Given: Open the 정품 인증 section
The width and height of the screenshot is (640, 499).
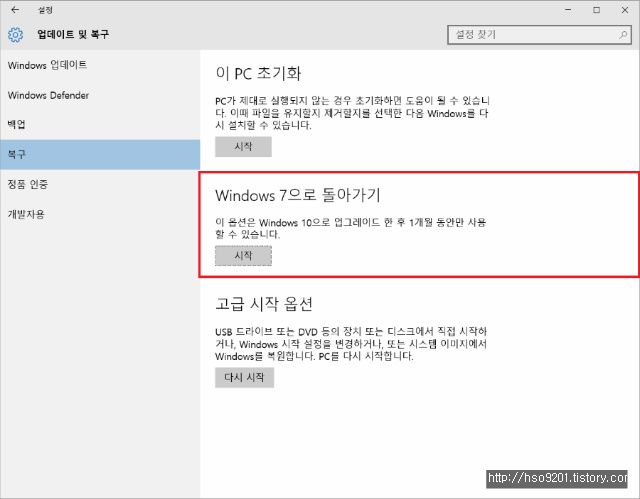Looking at the screenshot, I should [x=100, y=184].
